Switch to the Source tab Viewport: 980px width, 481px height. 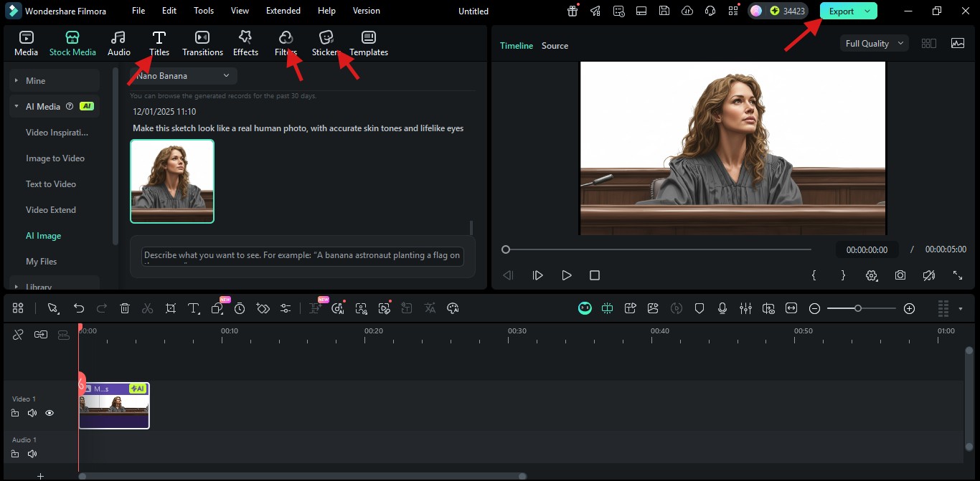click(x=555, y=45)
